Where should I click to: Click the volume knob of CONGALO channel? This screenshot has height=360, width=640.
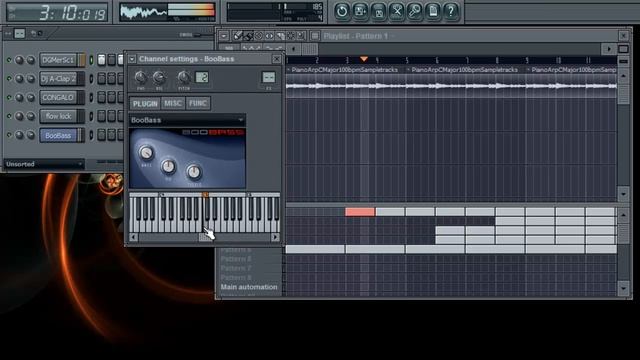pyautogui.click(x=31, y=98)
